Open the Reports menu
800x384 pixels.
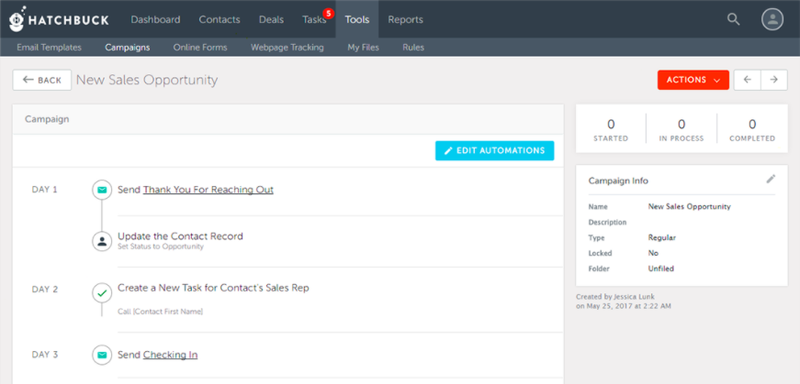click(x=405, y=19)
